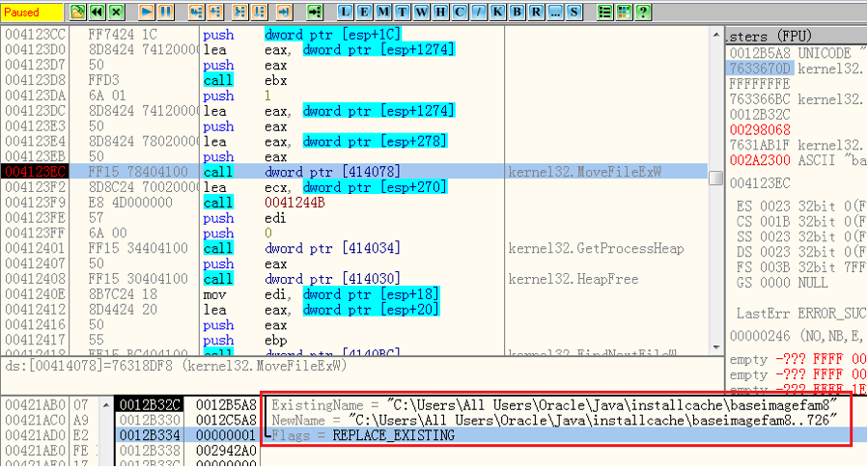Select breakpoint address 004123EC

[x=35, y=172]
